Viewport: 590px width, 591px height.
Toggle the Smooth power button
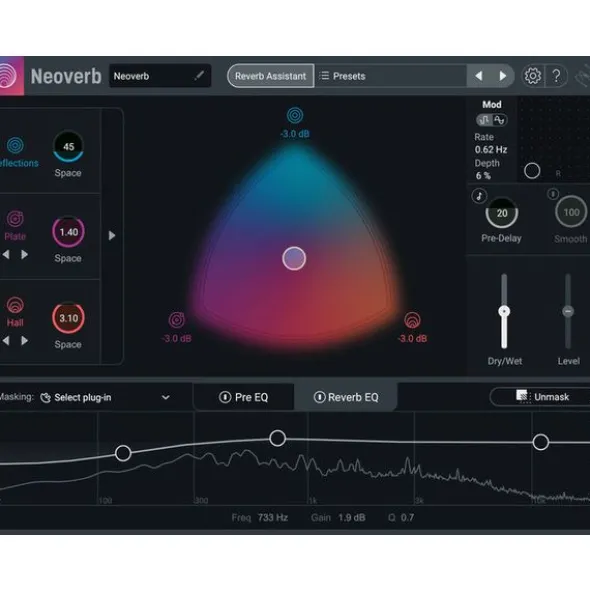click(x=553, y=194)
